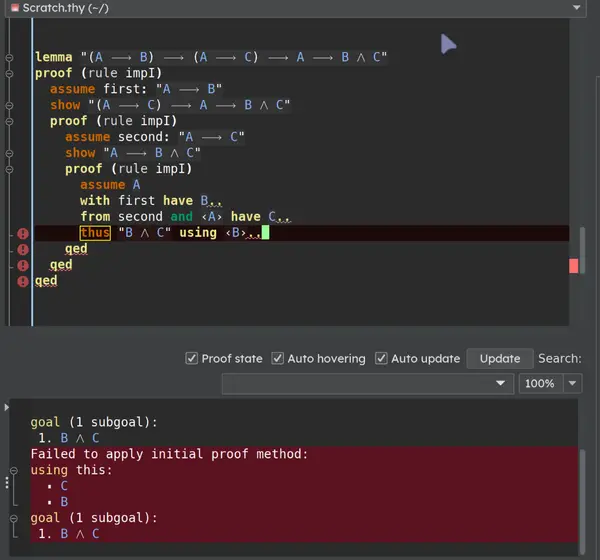Uncheck the Auto update checkbox
Image resolution: width=600 pixels, height=560 pixels.
click(381, 358)
